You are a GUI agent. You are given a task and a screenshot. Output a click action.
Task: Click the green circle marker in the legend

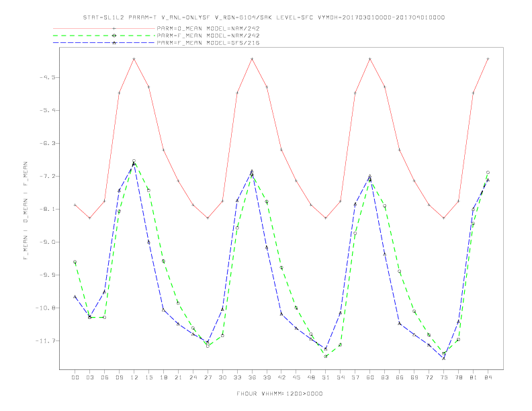114,36
